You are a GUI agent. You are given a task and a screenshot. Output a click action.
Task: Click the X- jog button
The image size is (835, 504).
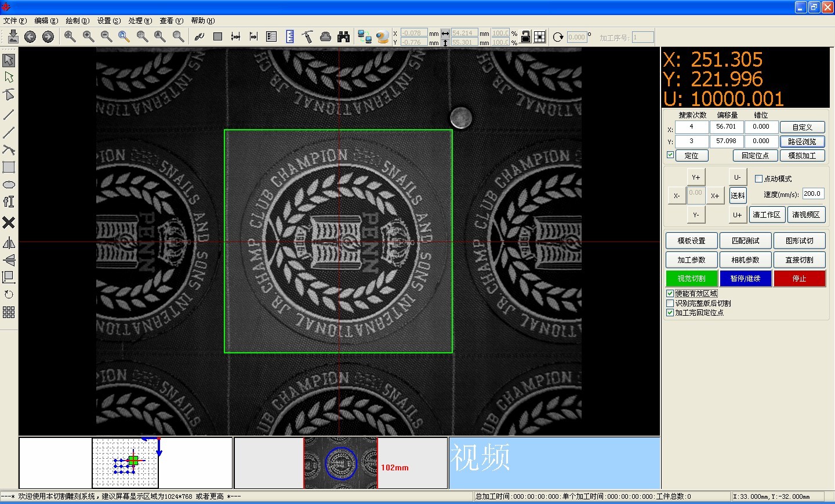(677, 196)
